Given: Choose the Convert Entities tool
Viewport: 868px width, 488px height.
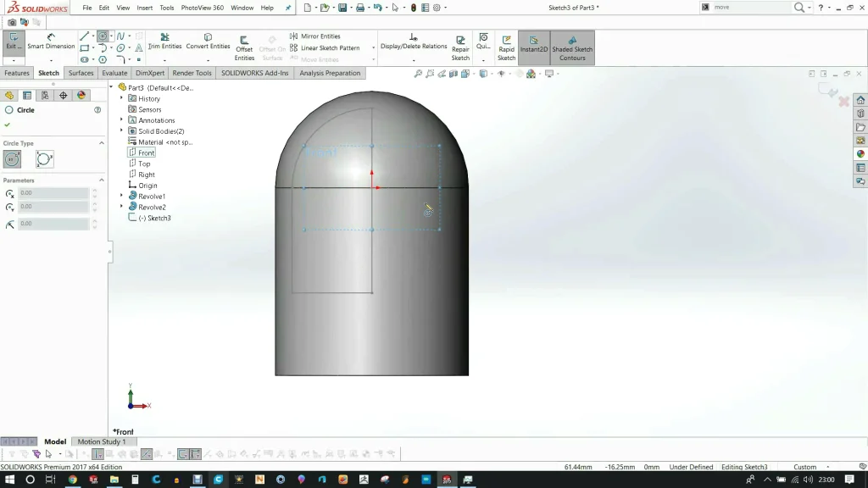Looking at the screenshot, I should pyautogui.click(x=208, y=42).
